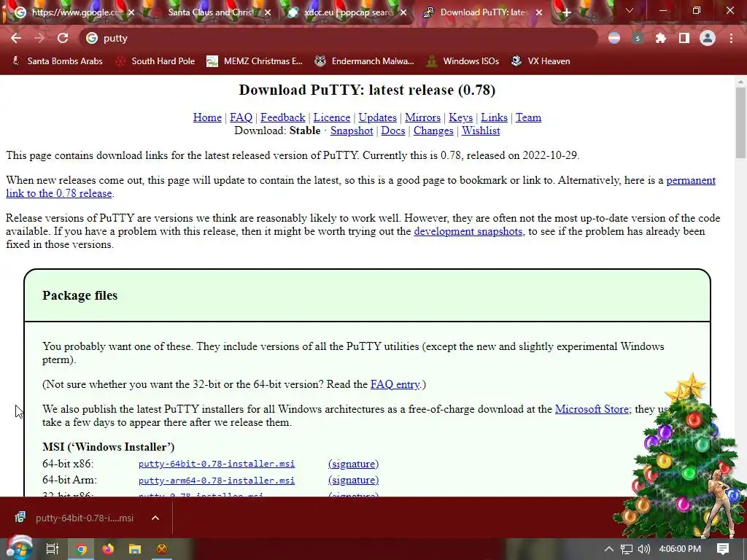Image resolution: width=747 pixels, height=560 pixels.
Task: Open the Wishlist link
Action: click(481, 131)
